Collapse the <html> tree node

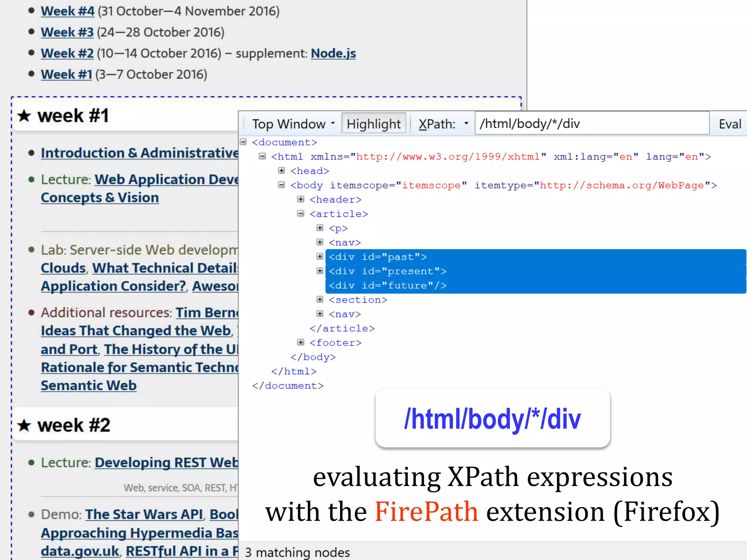tap(262, 156)
